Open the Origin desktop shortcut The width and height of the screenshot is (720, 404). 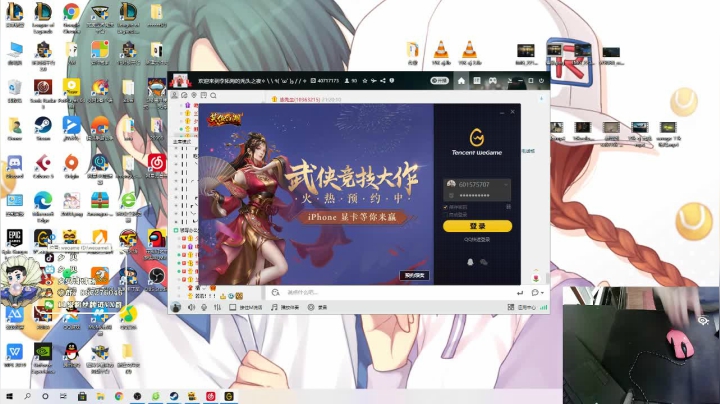tap(71, 166)
